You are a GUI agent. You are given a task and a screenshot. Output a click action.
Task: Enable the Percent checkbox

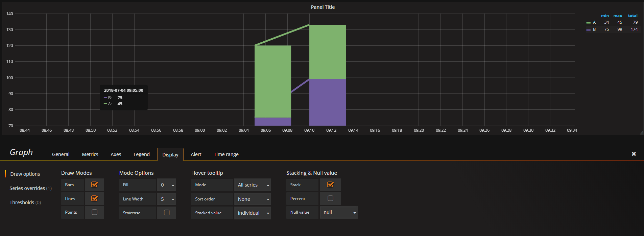331,198
